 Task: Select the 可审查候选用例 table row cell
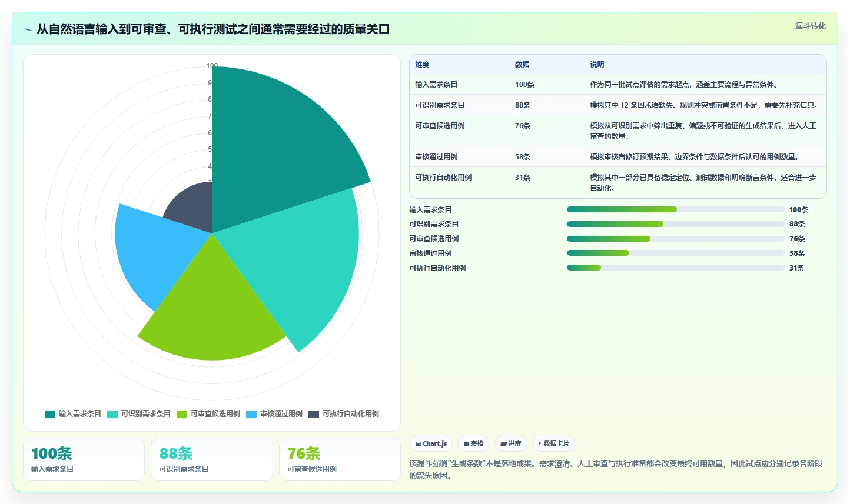[440, 126]
